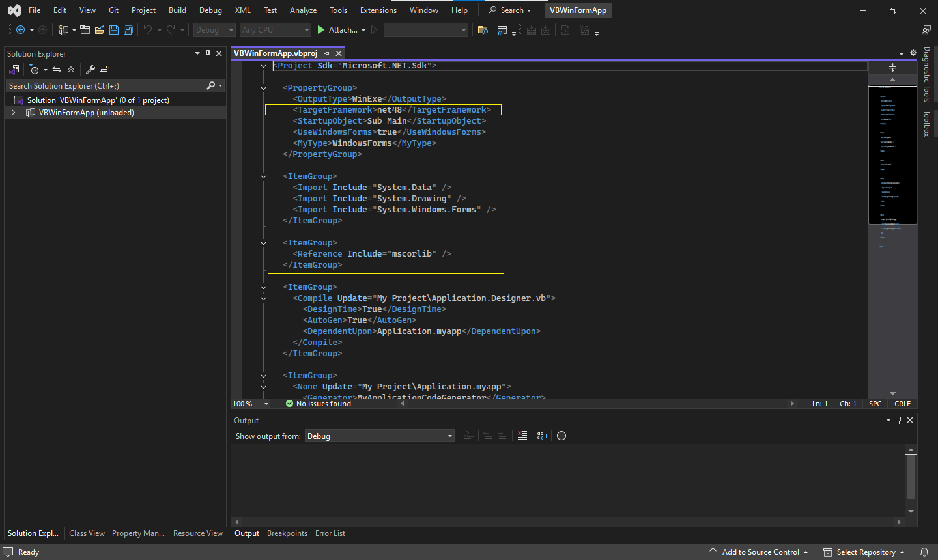Open Properties wrench icon in Solution Explorer
Screen dimensions: 938x560
pyautogui.click(x=91, y=70)
